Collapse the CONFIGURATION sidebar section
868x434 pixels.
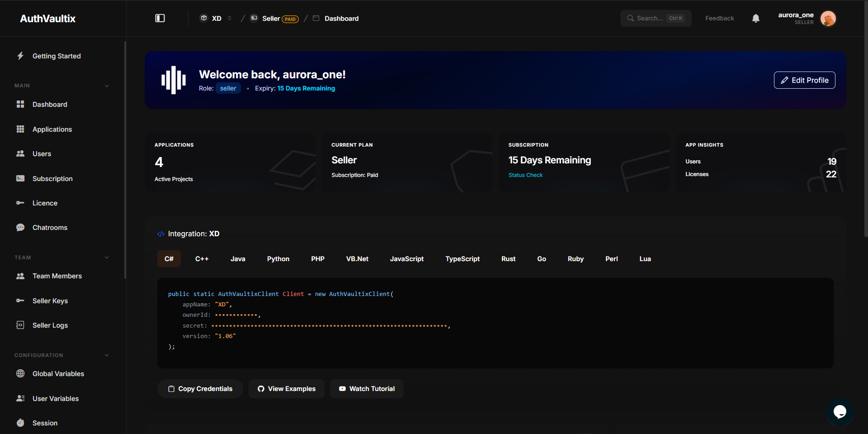[x=107, y=355]
